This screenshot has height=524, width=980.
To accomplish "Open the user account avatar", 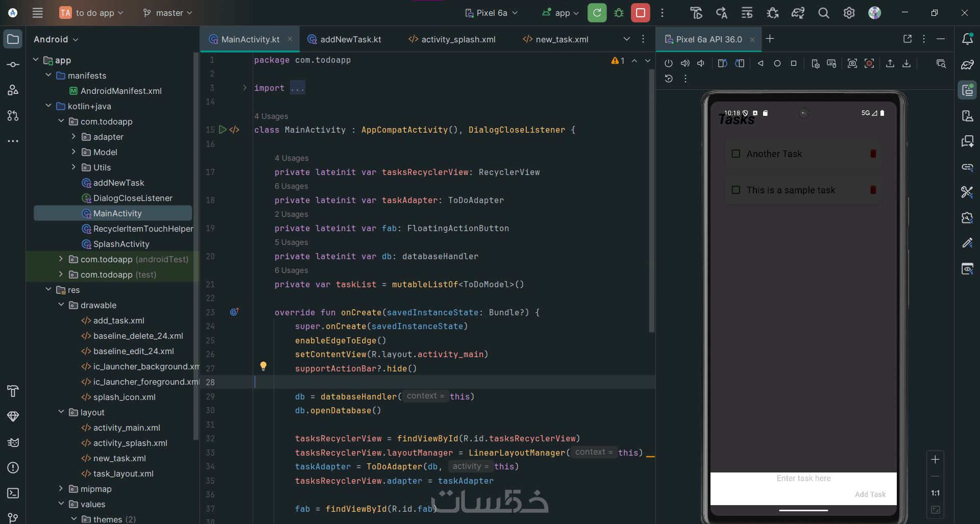I will coord(874,13).
